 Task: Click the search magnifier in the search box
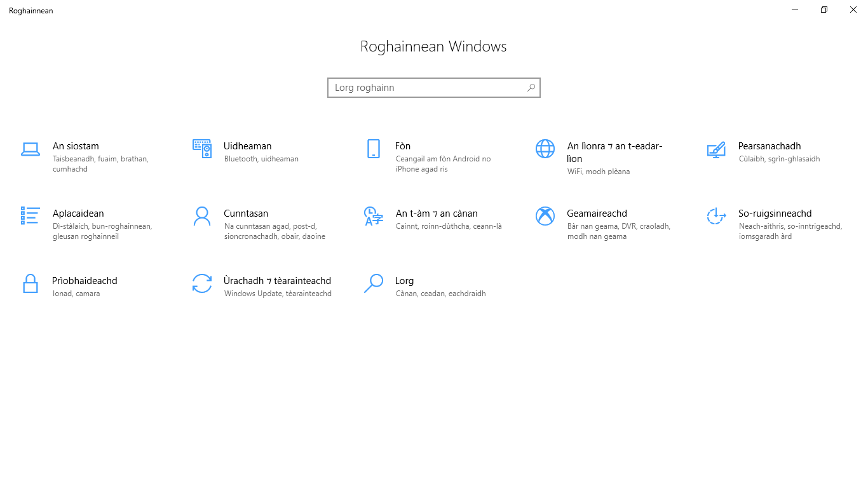point(531,88)
